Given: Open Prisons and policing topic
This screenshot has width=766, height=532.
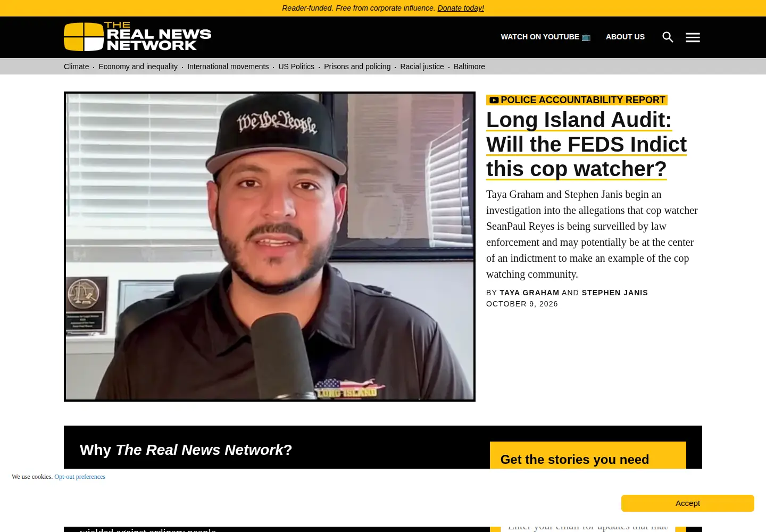Looking at the screenshot, I should tap(357, 66).
